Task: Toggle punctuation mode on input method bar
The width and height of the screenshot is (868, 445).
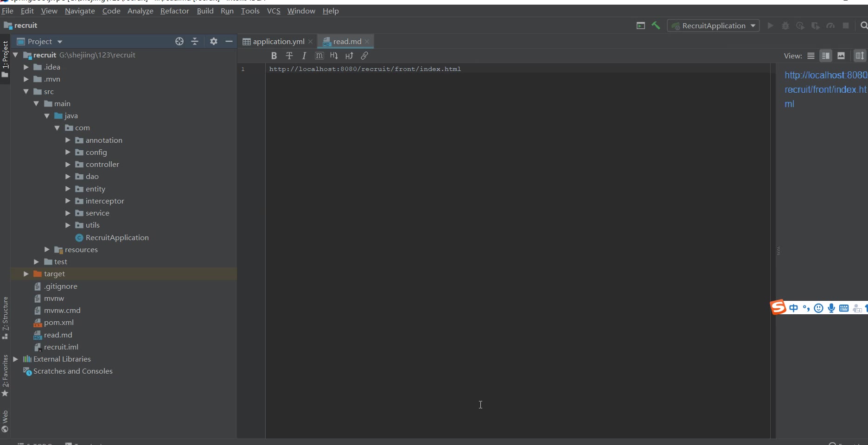Action: tap(806, 308)
